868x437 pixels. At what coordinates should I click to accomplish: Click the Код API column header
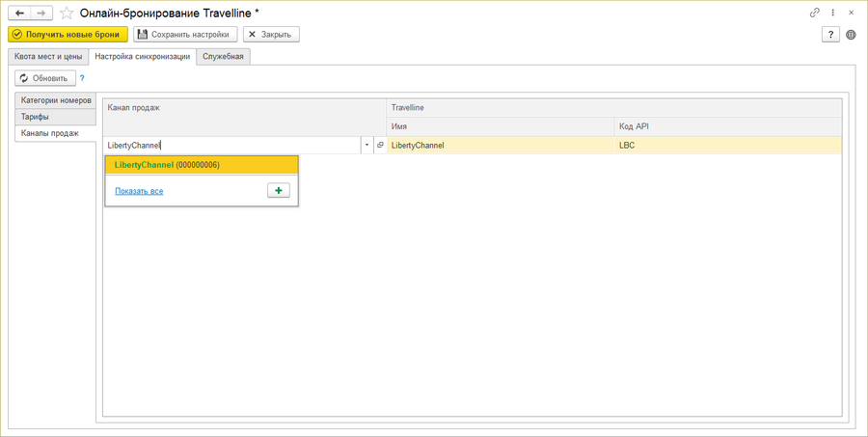click(x=728, y=126)
